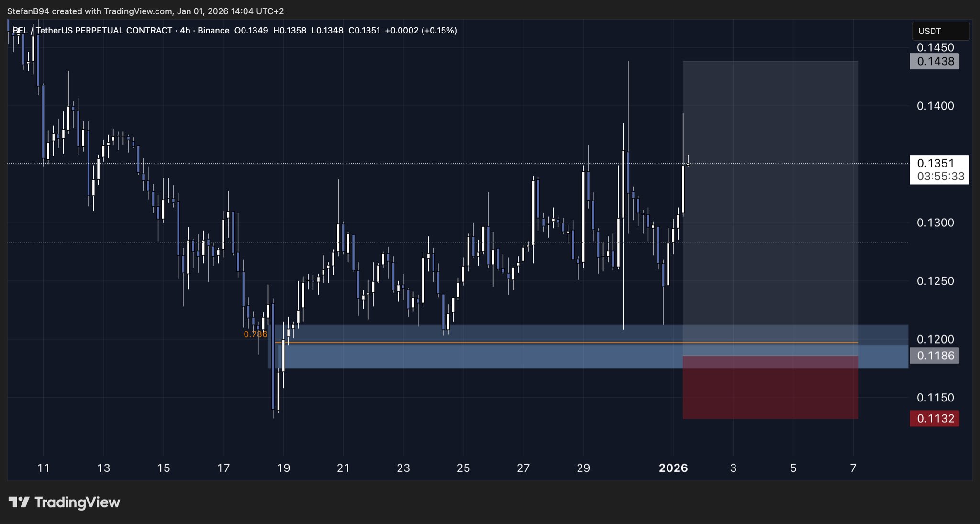Click the candle countdown timer 03:55:33
This screenshot has height=524, width=980.
click(x=940, y=177)
